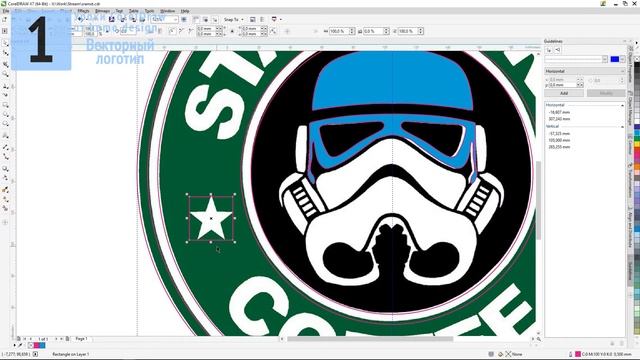The image size is (640, 360).
Task: Click the Add guideline button
Action: tap(564, 93)
